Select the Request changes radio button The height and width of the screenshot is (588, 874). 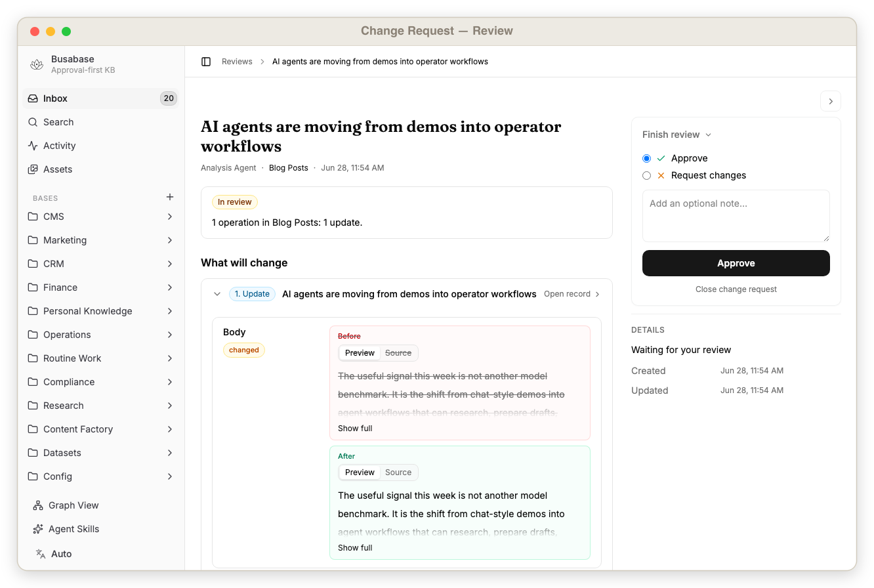647,175
